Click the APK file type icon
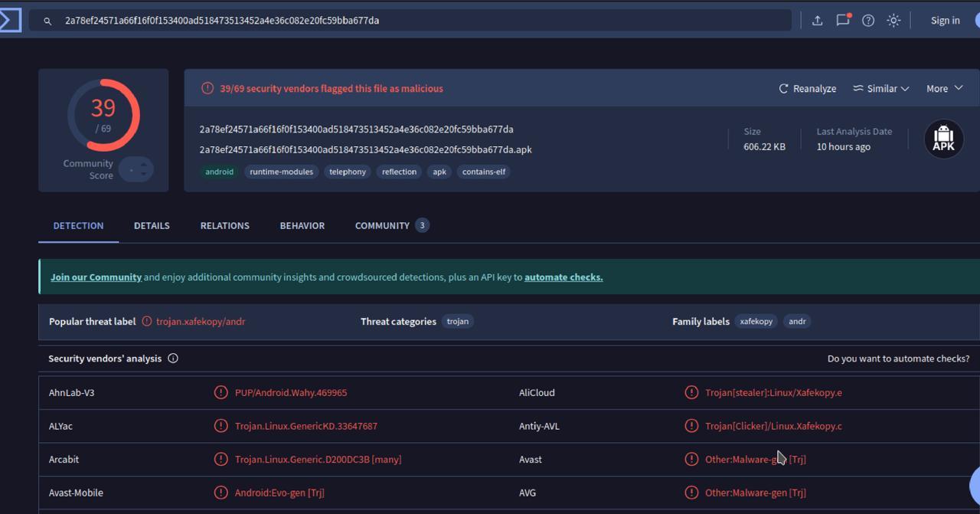Screen dimensions: 980x514 944,139
